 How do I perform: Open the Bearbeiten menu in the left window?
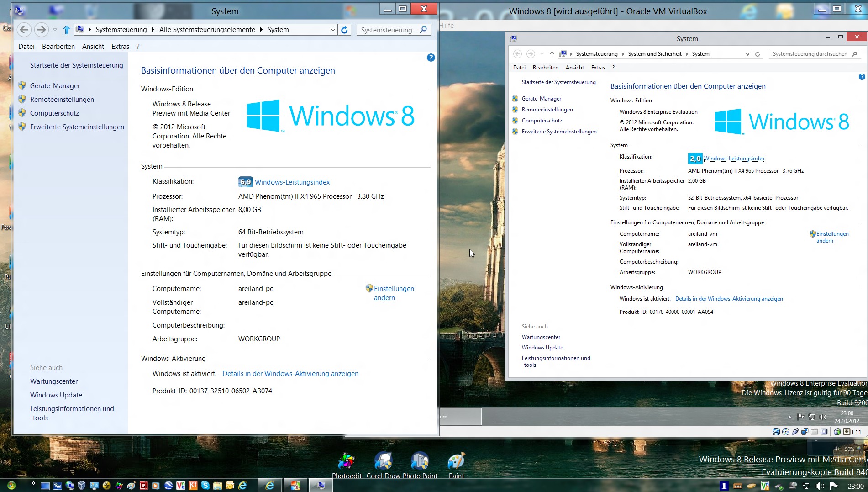tap(58, 47)
